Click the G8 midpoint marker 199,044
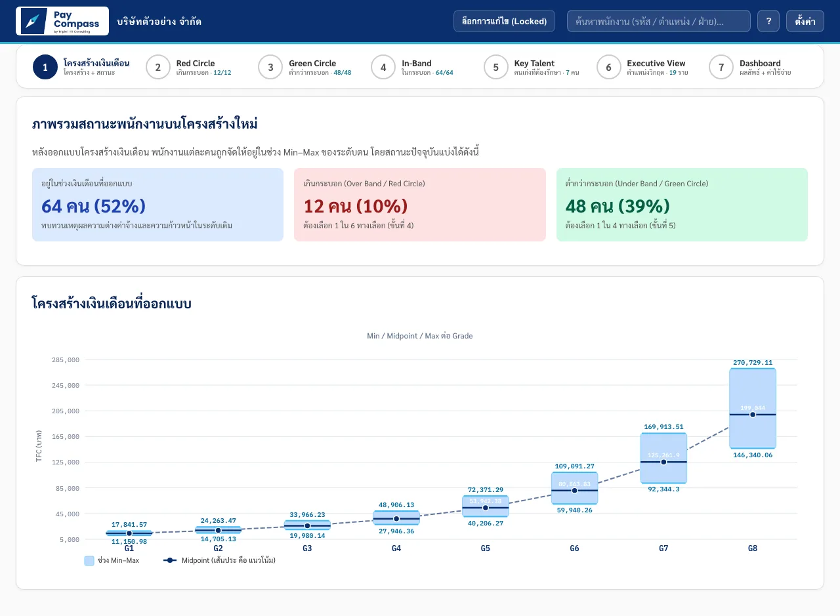840x616 pixels. (753, 415)
